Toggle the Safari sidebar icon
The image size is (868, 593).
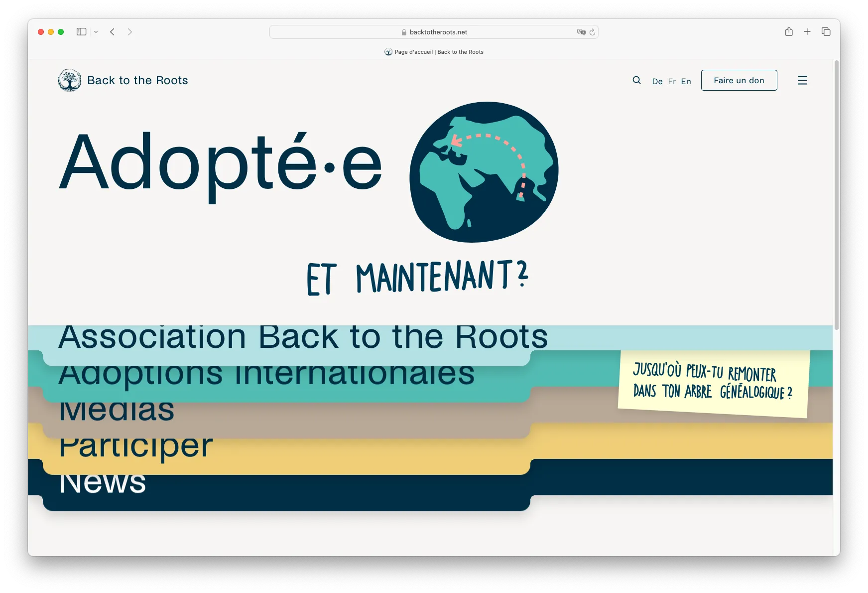tap(81, 32)
